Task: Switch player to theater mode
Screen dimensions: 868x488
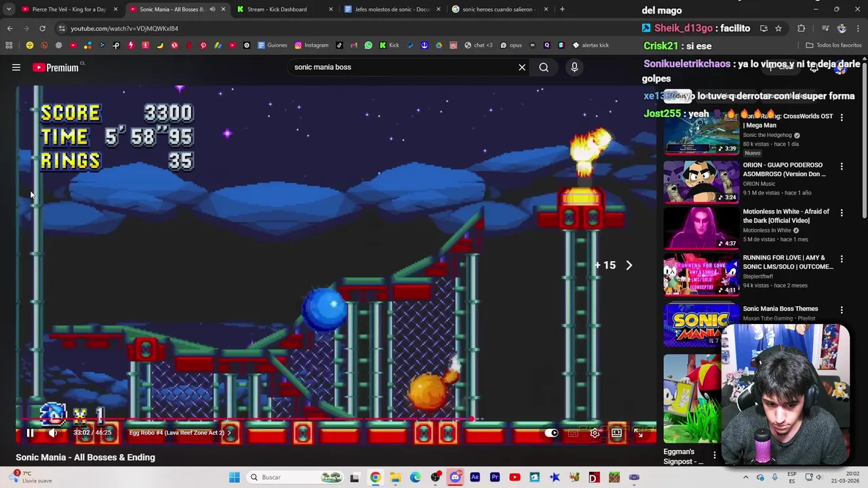Action: (x=616, y=432)
